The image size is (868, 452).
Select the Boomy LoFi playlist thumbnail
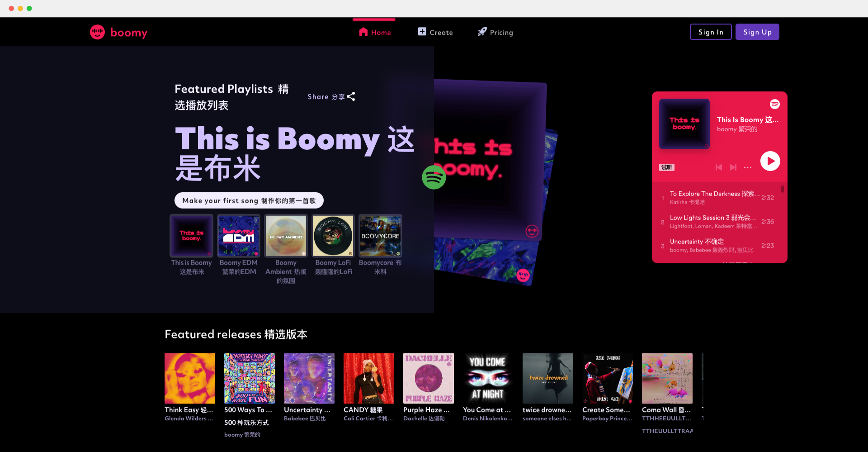tap(333, 235)
